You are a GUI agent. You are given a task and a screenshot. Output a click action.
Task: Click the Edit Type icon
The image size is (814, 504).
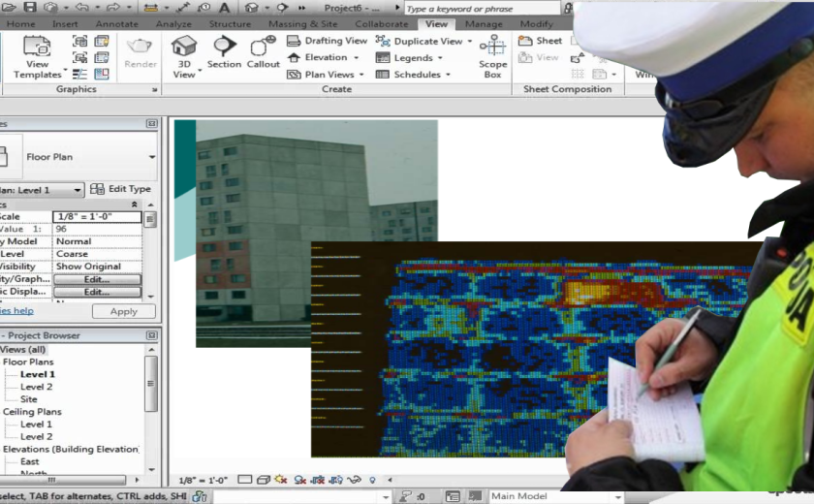point(97,189)
